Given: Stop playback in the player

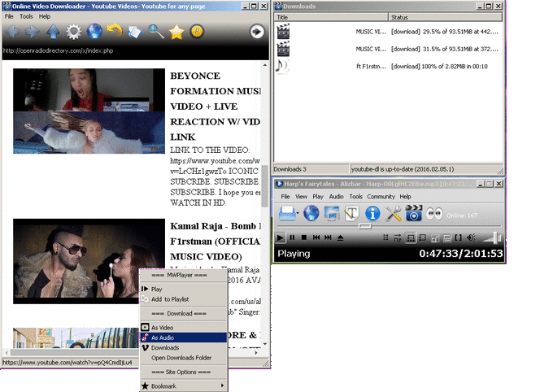Looking at the screenshot, I should [x=304, y=237].
